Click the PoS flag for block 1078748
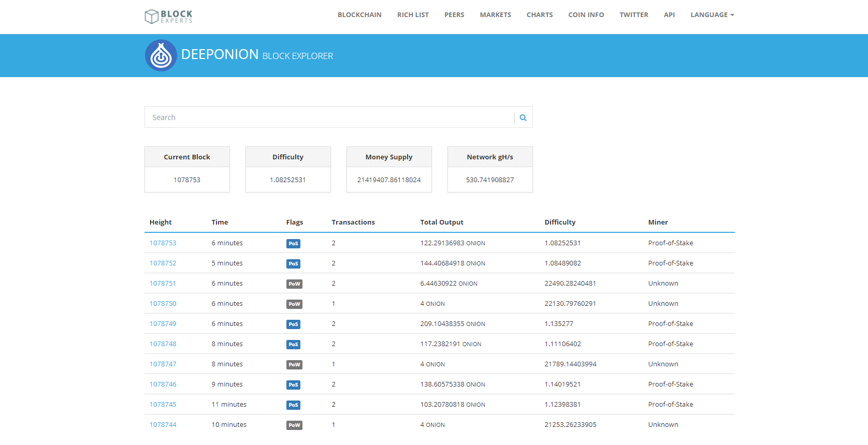The height and width of the screenshot is (445, 868). [293, 344]
